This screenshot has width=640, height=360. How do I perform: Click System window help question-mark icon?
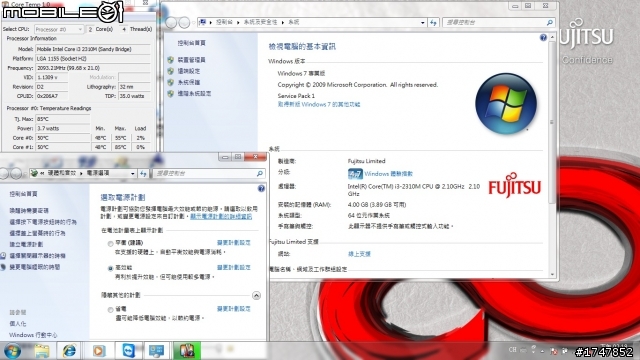tap(543, 38)
